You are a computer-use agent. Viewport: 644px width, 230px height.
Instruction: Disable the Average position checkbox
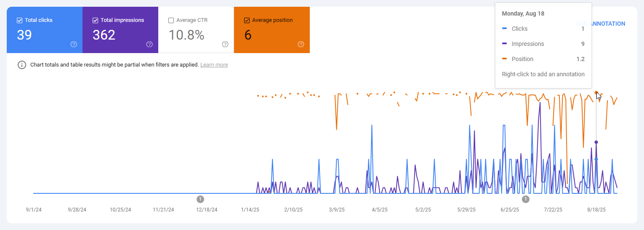(247, 20)
